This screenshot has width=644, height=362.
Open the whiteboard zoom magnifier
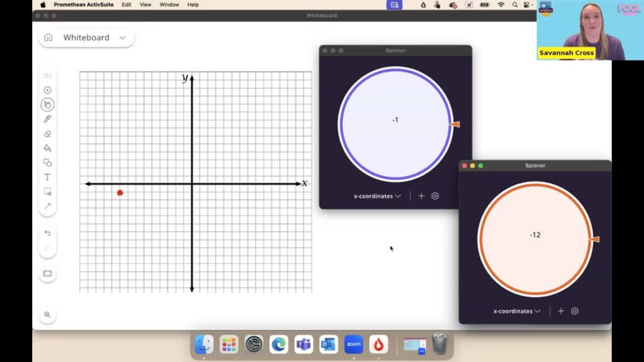point(47,315)
